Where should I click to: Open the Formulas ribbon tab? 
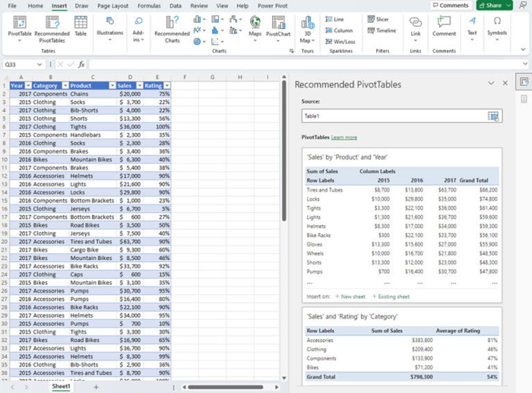point(149,6)
